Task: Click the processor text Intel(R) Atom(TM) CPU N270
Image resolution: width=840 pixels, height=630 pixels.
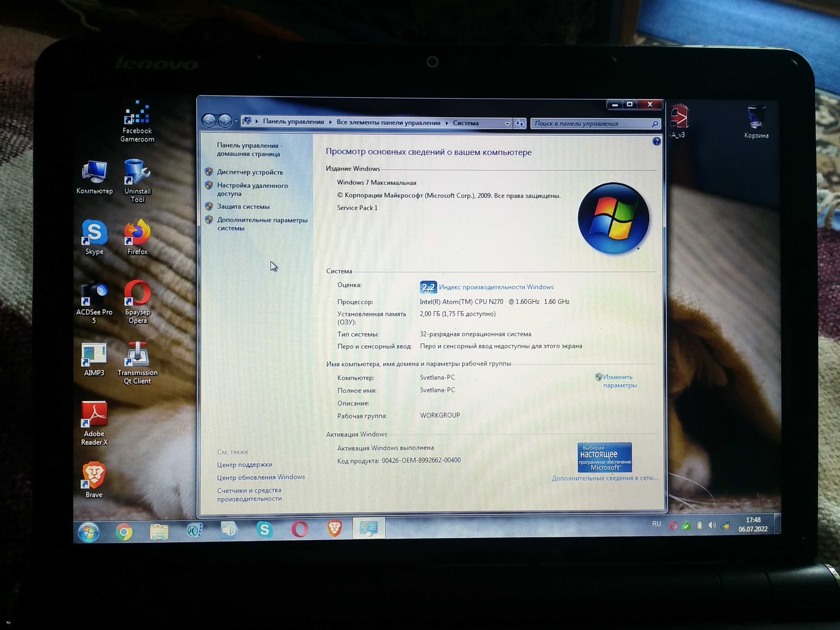Action: click(x=461, y=302)
